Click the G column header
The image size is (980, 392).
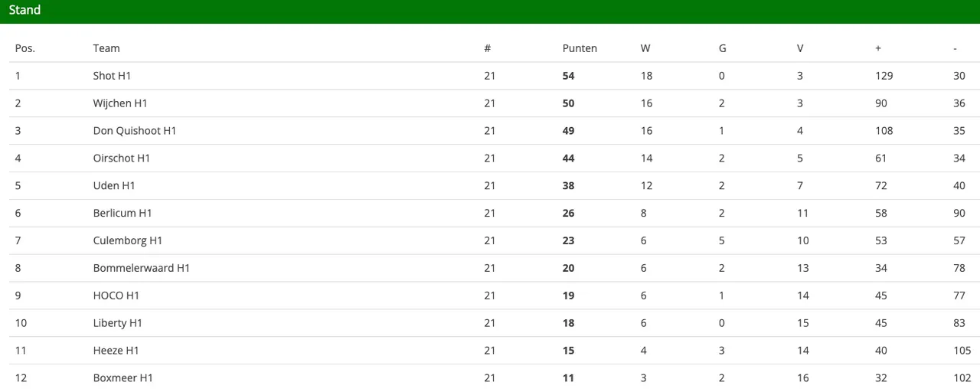723,48
